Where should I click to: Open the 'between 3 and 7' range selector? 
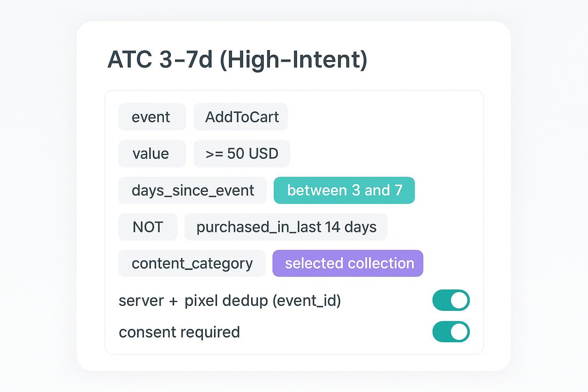[x=344, y=190]
